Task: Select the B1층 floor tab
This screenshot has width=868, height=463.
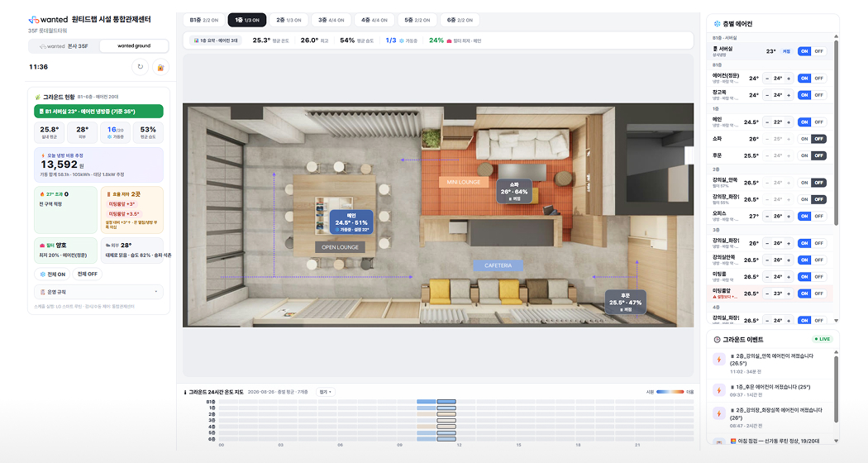Action: [203, 20]
